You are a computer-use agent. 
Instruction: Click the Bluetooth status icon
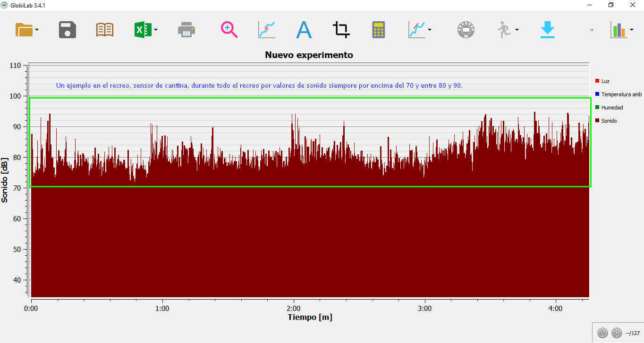pyautogui.click(x=617, y=333)
